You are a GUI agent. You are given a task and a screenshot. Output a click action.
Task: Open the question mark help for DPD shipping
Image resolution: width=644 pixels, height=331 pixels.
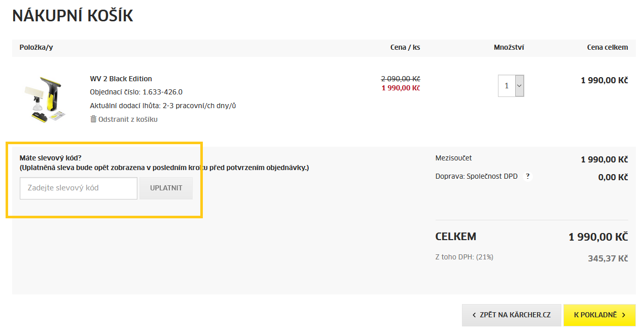click(528, 176)
